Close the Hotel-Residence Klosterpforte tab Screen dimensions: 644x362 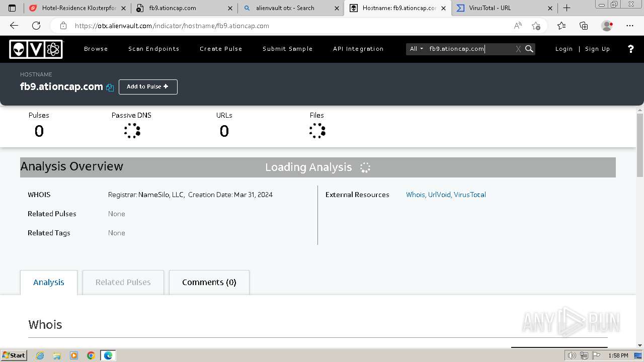(124, 8)
